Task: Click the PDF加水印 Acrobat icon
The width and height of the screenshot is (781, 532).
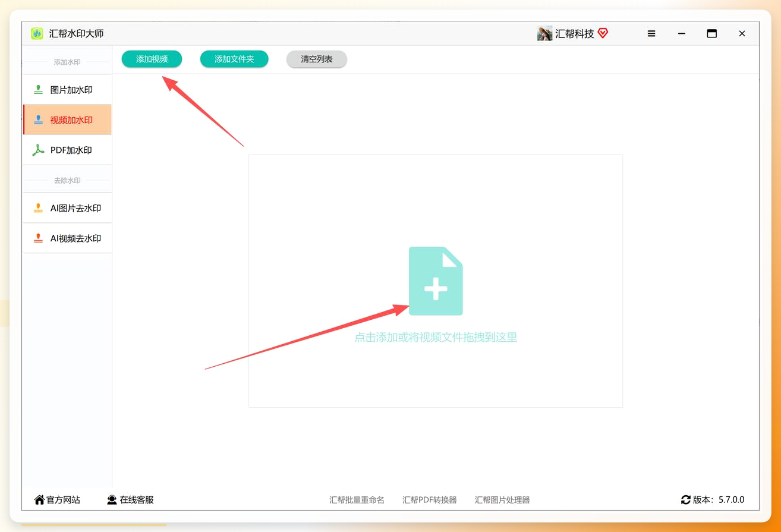Action: point(39,150)
